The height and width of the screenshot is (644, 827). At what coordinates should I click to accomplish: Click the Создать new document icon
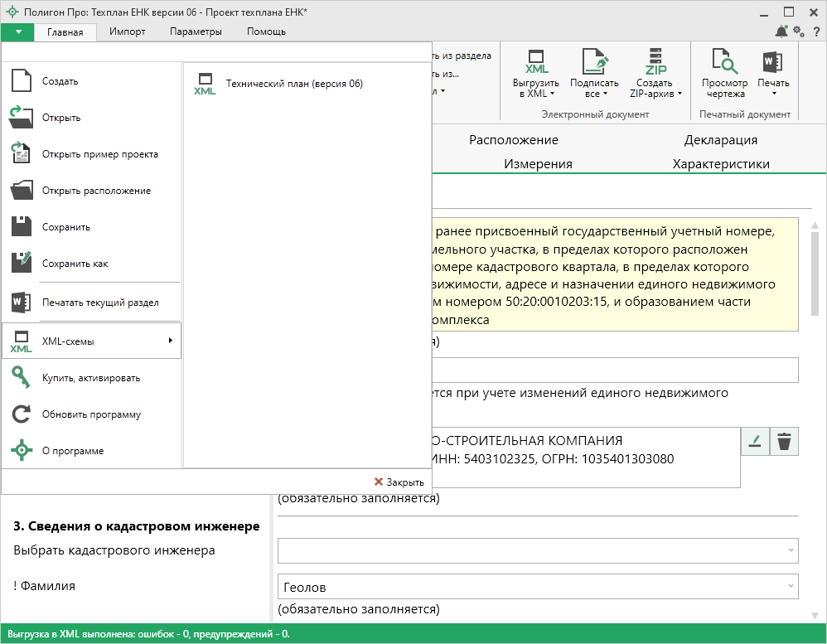[x=21, y=81]
